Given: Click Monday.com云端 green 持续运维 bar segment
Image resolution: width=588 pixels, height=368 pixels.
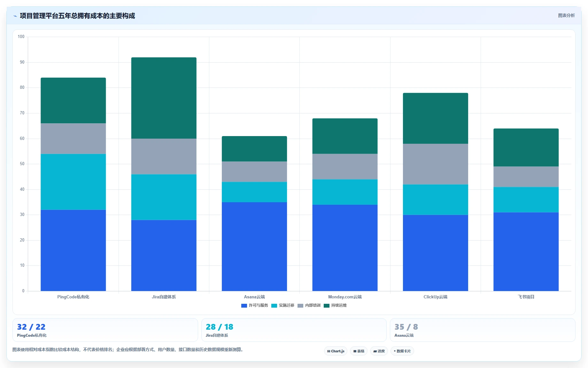Looking at the screenshot, I should (345, 136).
